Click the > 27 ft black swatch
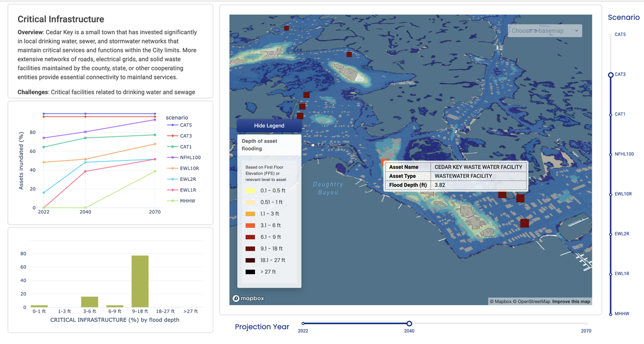This screenshot has height=344, width=644. coord(250,272)
